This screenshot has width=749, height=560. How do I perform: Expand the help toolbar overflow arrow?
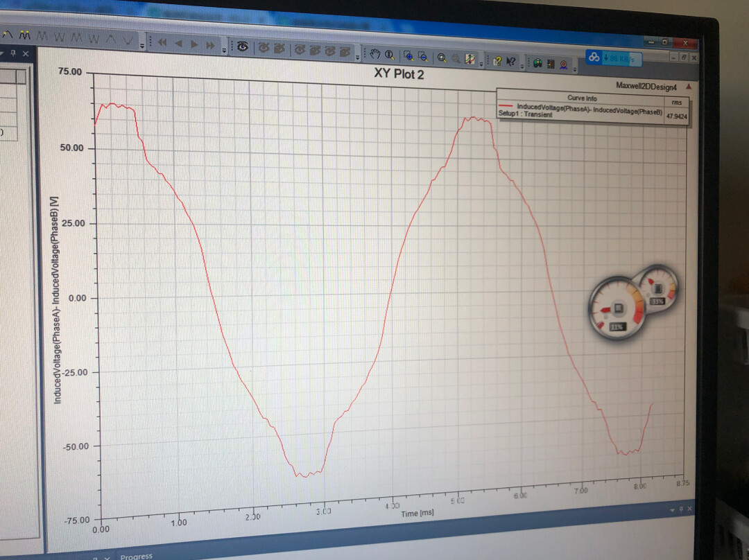point(522,67)
